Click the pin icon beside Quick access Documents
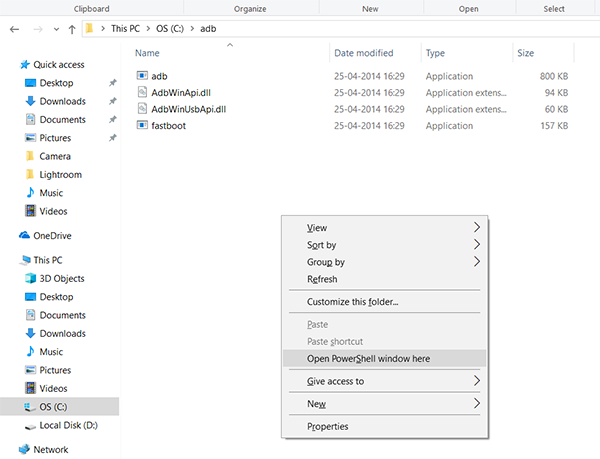This screenshot has width=600, height=459. click(x=112, y=119)
